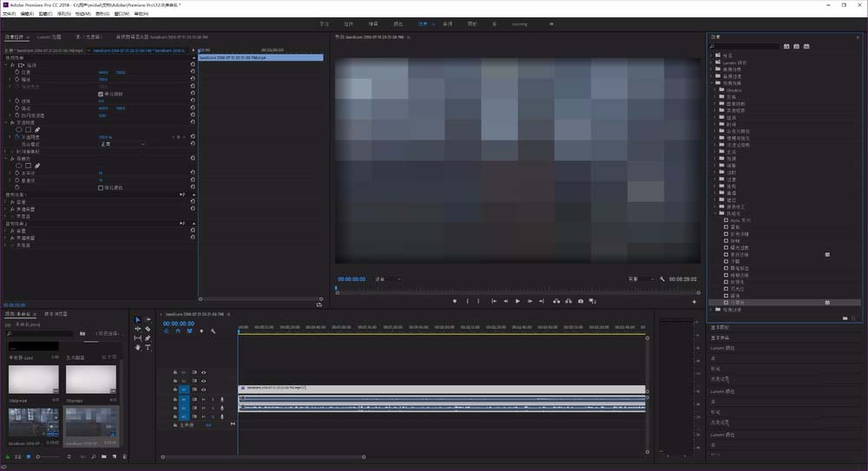
Task: Click Go to Out point icon
Action: [542, 301]
